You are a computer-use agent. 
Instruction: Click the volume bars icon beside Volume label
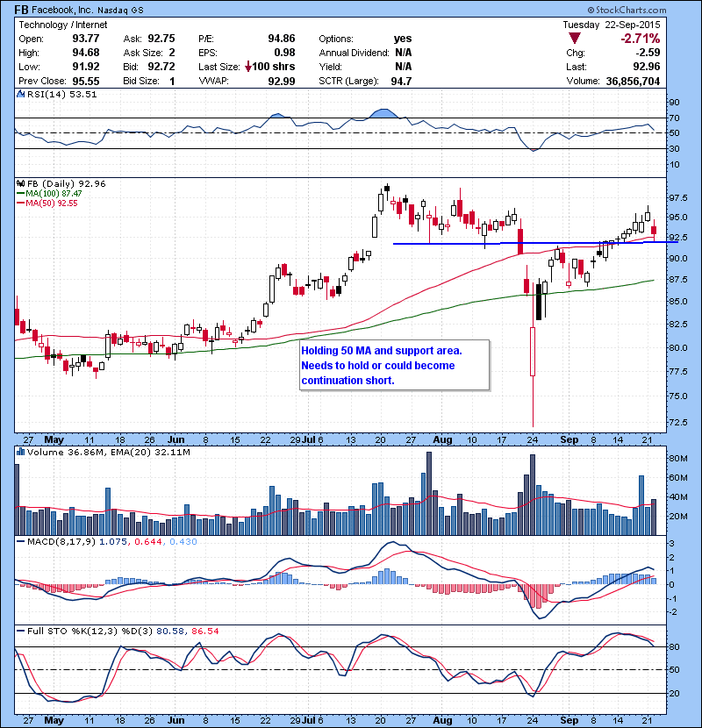tap(20, 452)
